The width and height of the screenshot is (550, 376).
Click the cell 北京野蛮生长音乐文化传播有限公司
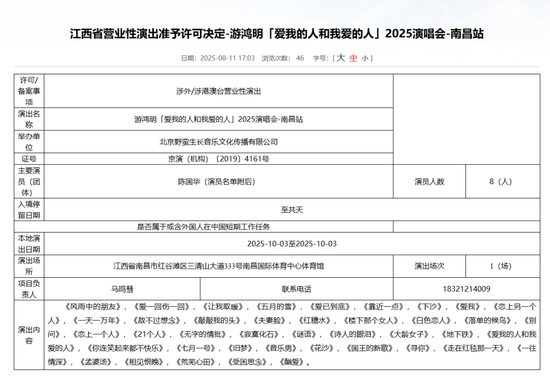(219, 142)
